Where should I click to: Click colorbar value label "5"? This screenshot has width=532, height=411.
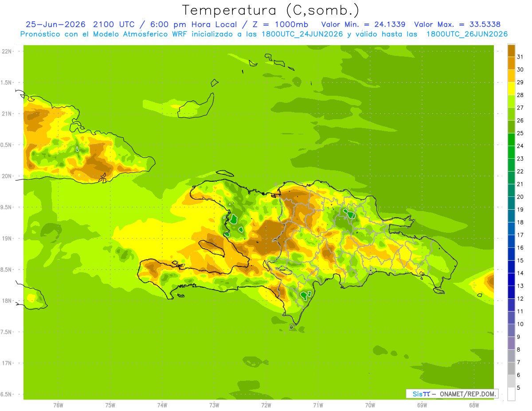[518, 388]
